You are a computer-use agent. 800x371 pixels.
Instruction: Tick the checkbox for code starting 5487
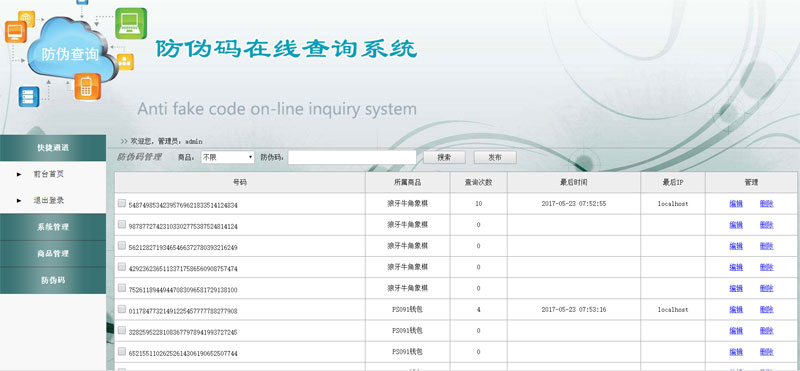pos(122,203)
